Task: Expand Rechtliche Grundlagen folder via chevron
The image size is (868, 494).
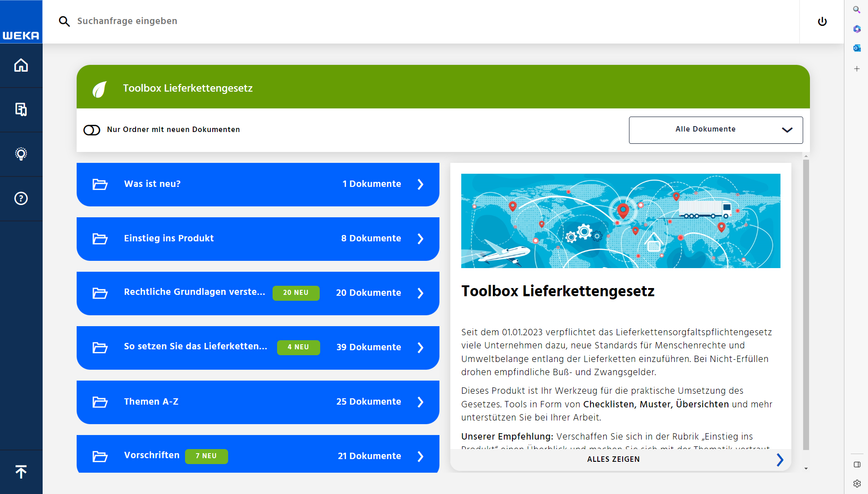Action: [x=420, y=293]
